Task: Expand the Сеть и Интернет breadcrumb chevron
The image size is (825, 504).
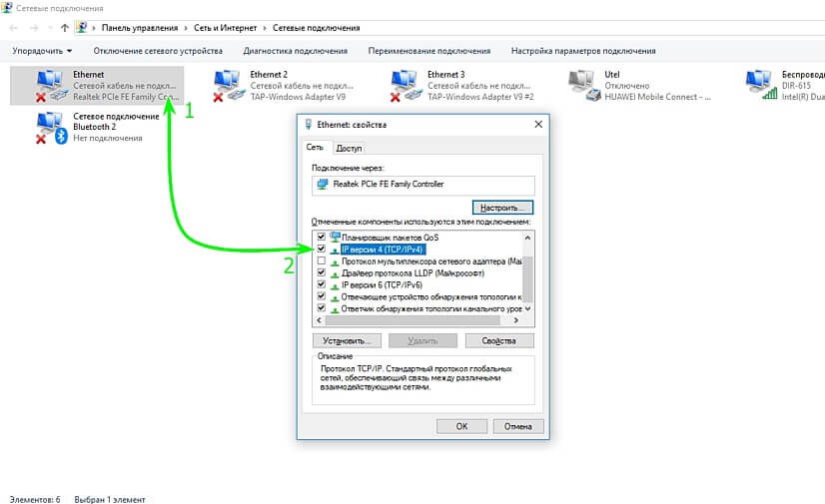Action: coord(264,28)
